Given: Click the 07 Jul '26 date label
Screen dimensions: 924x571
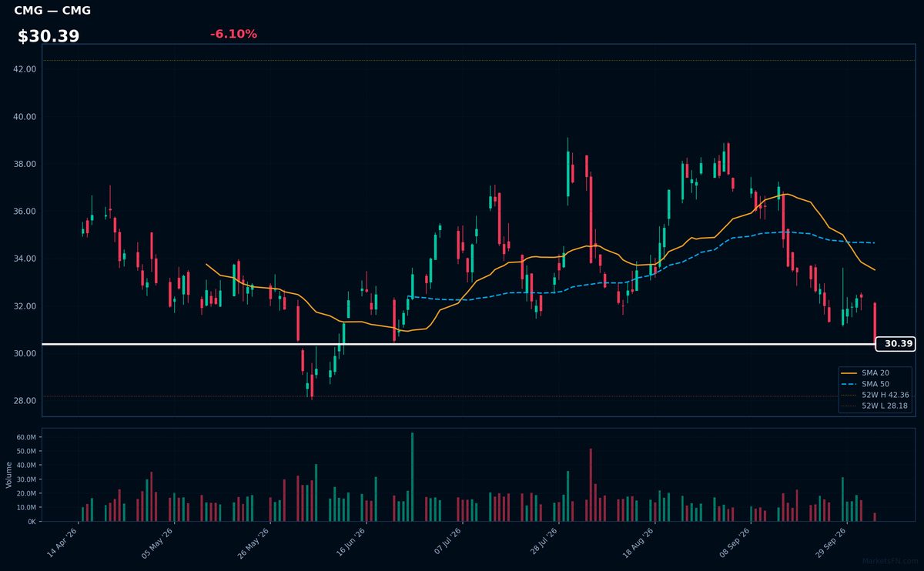Looking at the screenshot, I should point(447,542).
